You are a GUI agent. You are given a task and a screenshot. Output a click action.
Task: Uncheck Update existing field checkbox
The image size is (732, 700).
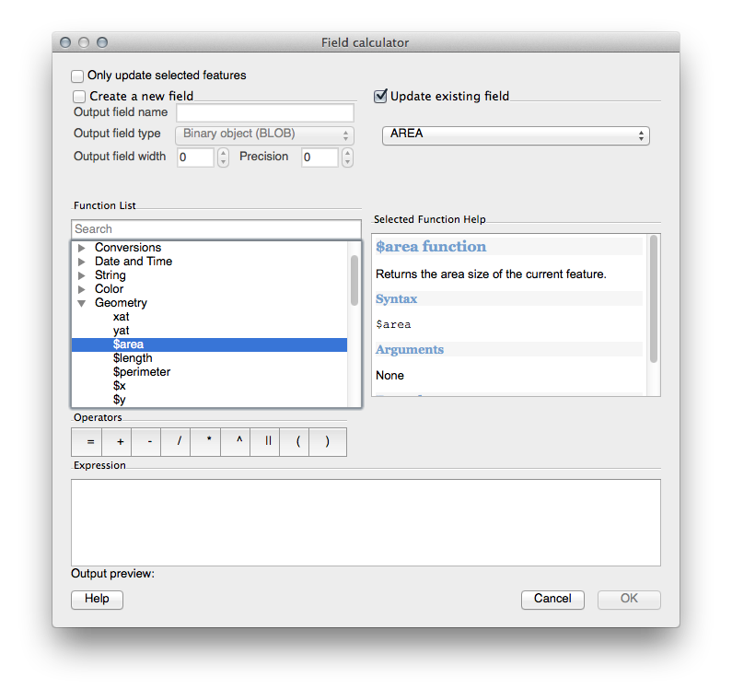[x=380, y=96]
